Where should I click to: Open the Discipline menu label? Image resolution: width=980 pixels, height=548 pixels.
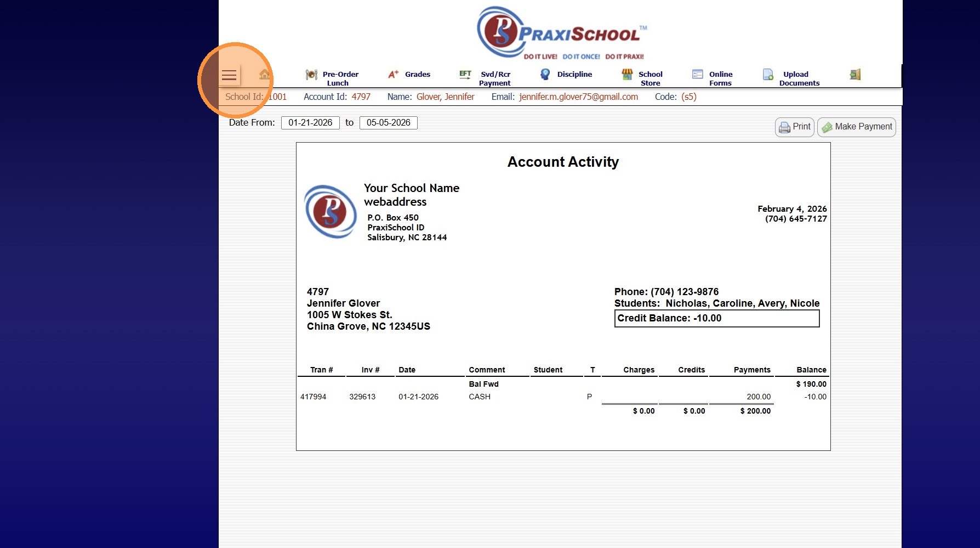coord(574,74)
